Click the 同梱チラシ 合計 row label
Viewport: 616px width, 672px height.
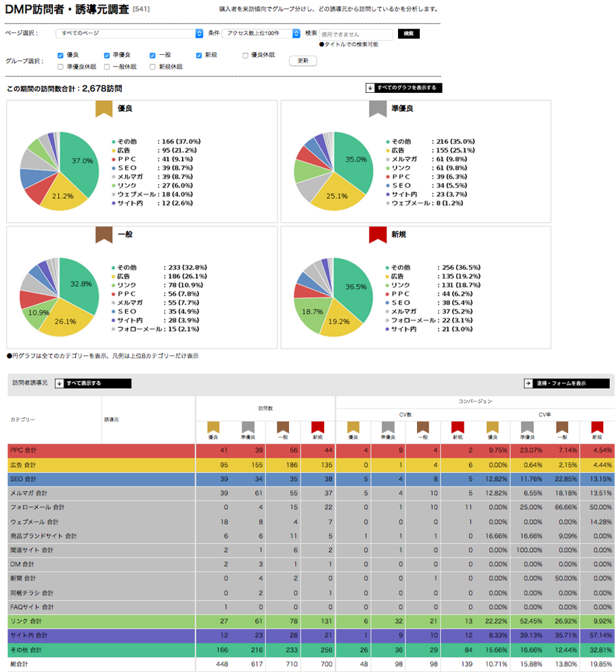(32, 593)
